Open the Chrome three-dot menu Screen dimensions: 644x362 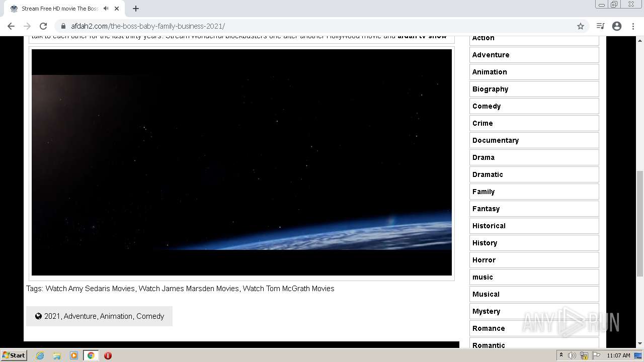click(x=633, y=26)
